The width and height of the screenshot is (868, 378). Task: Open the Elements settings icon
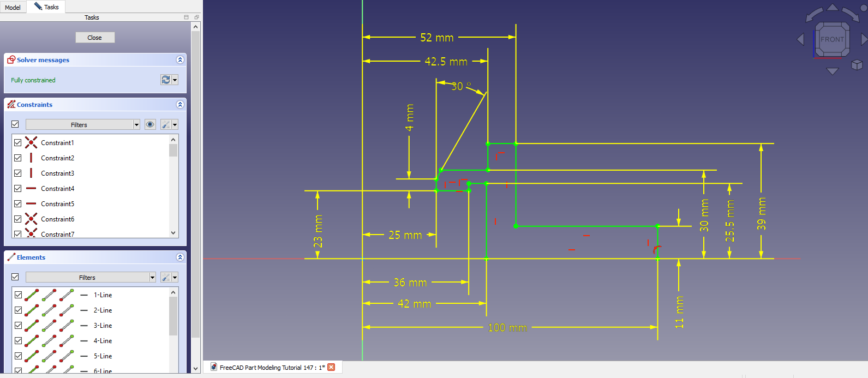click(x=166, y=278)
